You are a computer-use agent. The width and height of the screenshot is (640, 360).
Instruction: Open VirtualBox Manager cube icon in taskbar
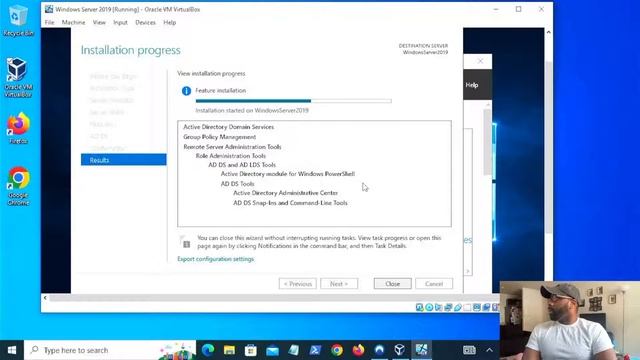[400, 350]
